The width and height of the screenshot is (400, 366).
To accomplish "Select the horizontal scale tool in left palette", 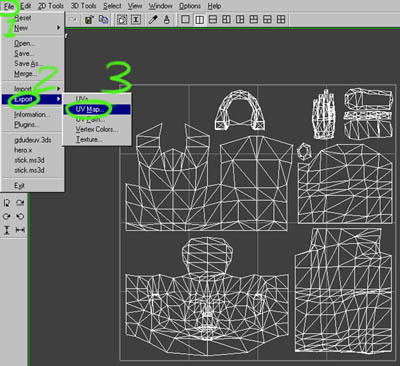I will (x=20, y=230).
